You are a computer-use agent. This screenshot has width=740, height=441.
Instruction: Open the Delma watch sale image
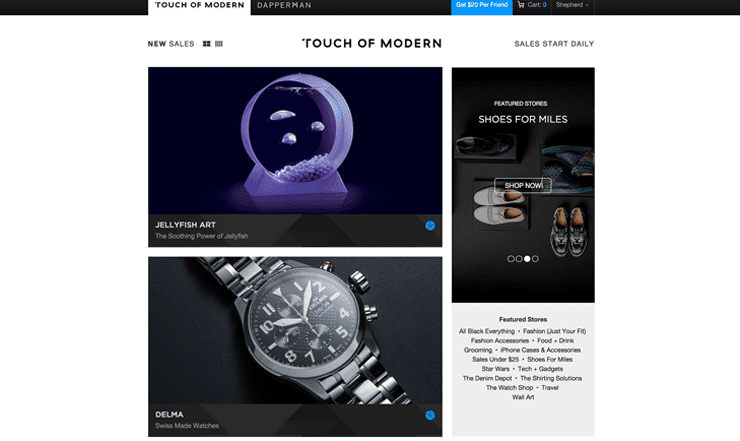pyautogui.click(x=295, y=331)
